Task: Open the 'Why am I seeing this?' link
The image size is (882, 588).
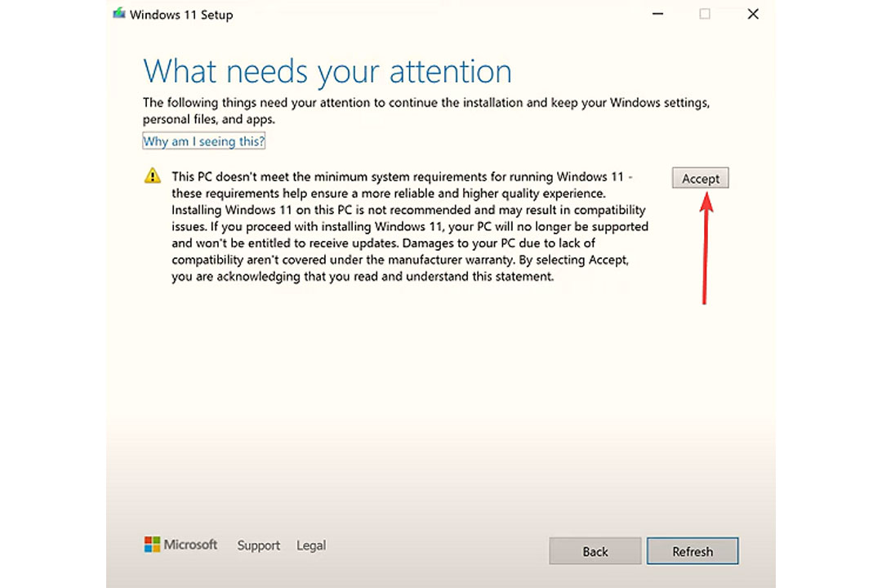Action: (203, 141)
